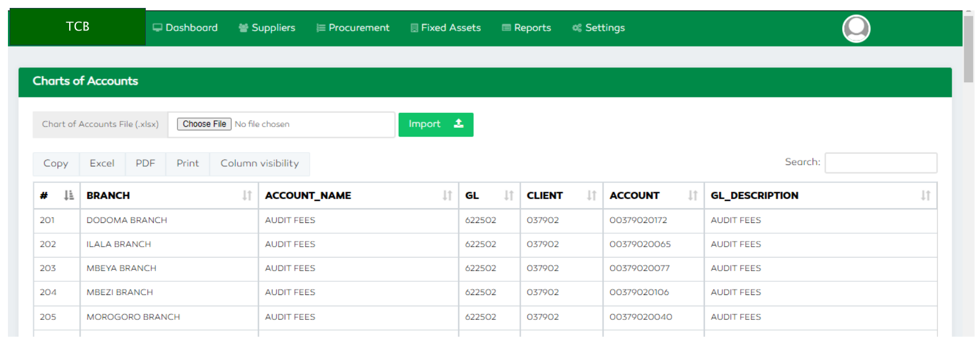The image size is (980, 342).
Task: Click row number 205
Action: [48, 317]
